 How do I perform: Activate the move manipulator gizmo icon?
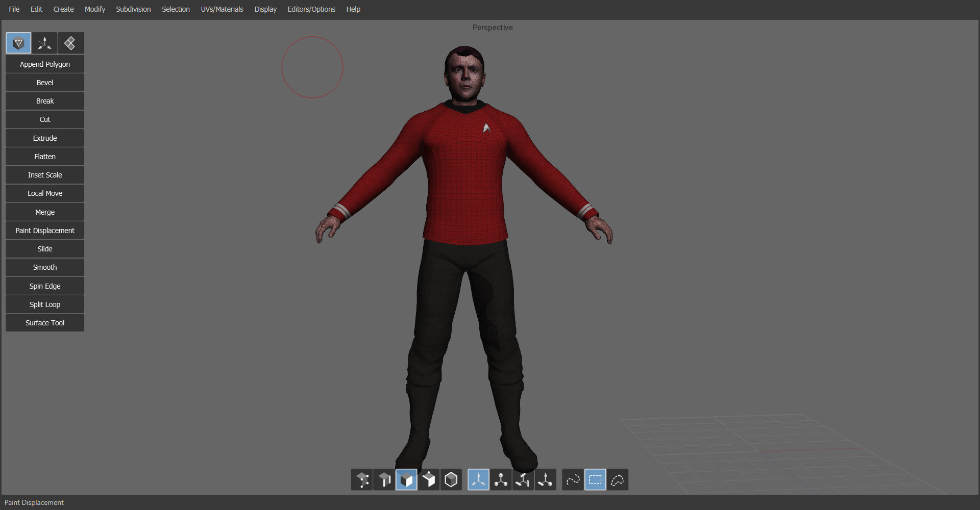click(478, 479)
